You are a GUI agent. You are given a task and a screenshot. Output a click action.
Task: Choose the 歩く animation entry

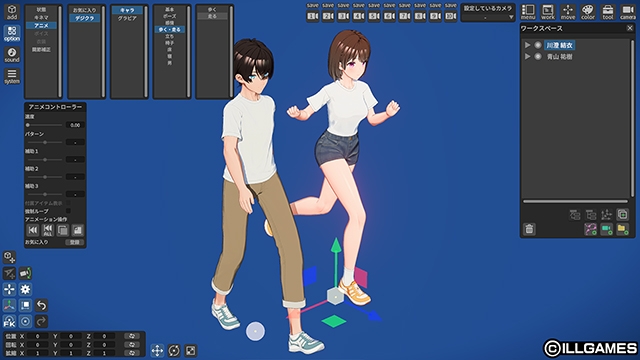pyautogui.click(x=212, y=9)
